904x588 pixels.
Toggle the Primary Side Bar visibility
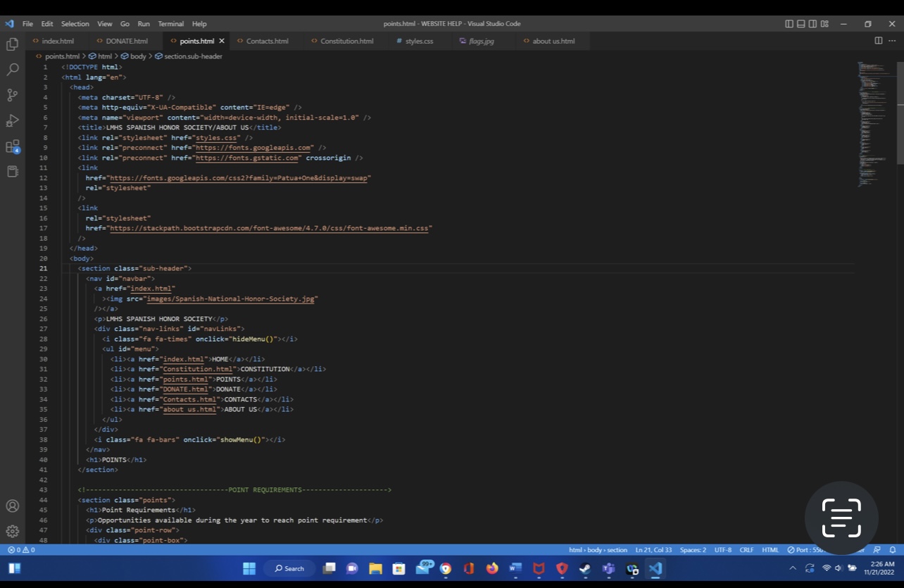(x=789, y=23)
